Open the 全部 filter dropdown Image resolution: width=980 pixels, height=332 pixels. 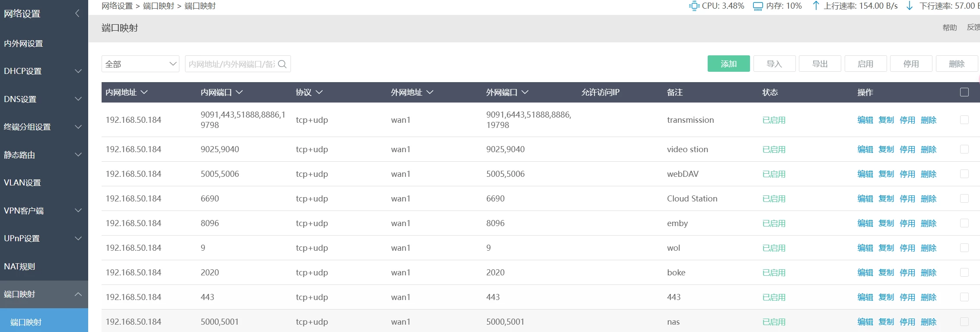(x=140, y=64)
